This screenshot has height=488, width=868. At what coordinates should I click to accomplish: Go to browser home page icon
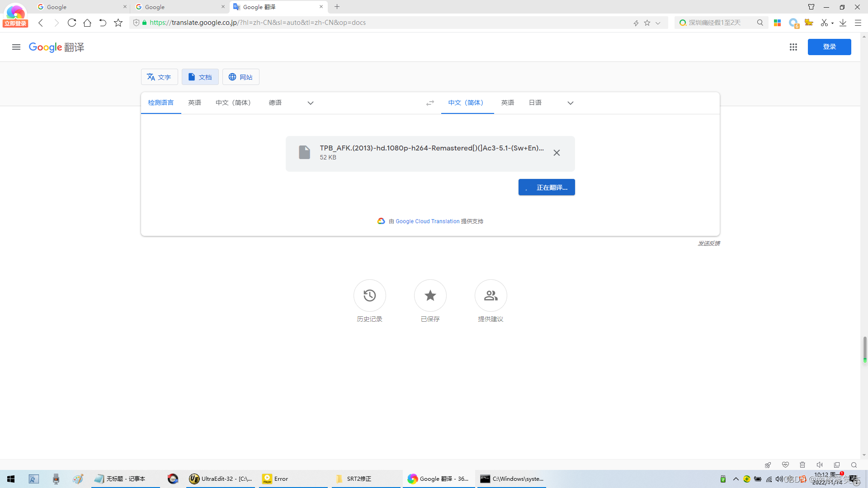(87, 23)
